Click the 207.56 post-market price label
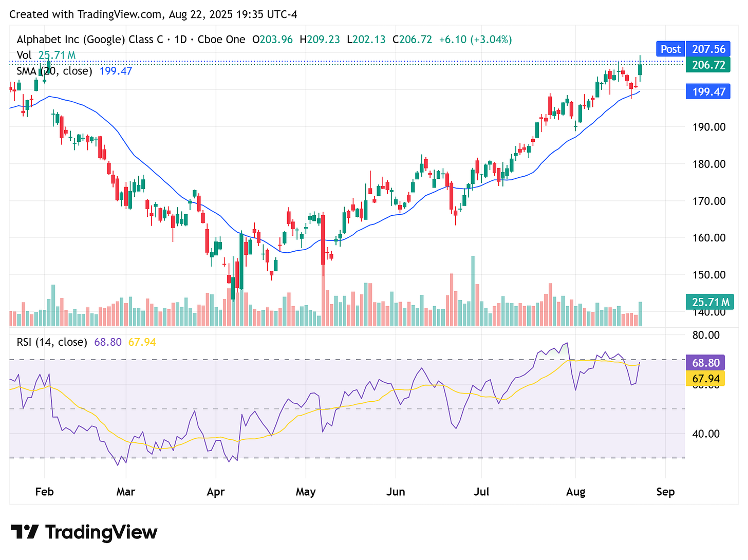The width and height of the screenshot is (748, 560). pos(708,49)
